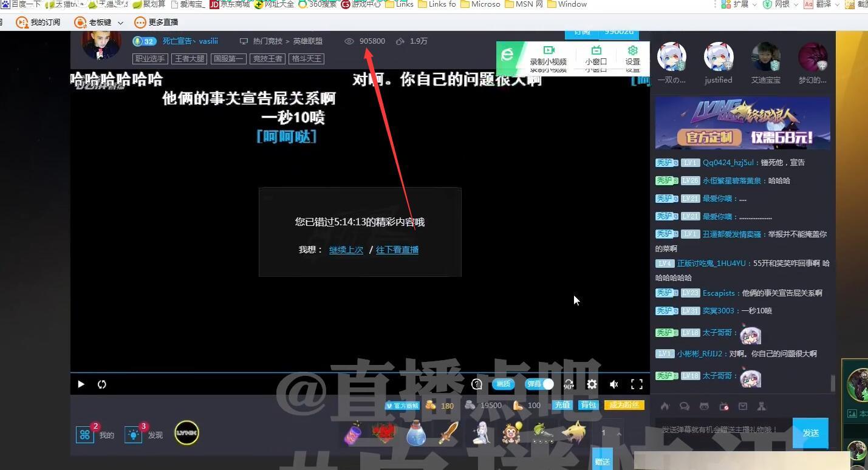Select the 国服第一 tag
The height and width of the screenshot is (470, 868).
(228, 59)
